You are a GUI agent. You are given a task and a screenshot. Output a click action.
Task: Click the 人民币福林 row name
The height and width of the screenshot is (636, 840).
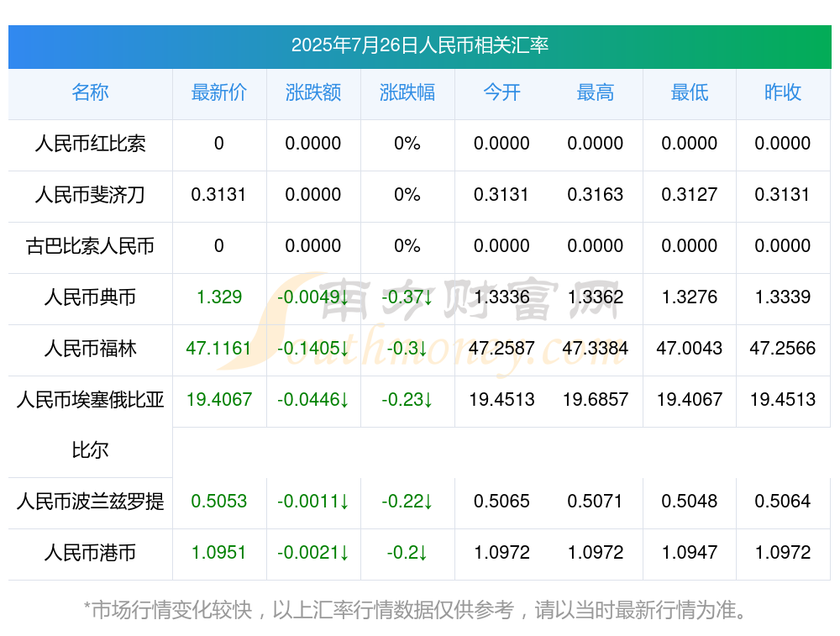coord(90,349)
